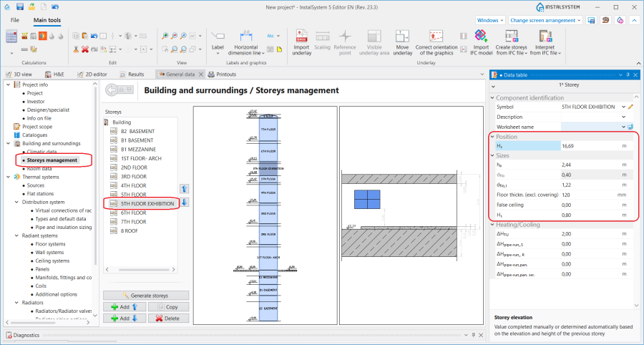Screen dimensions: 644x345
Task: Click the Generate storeys button
Action: [146, 296]
